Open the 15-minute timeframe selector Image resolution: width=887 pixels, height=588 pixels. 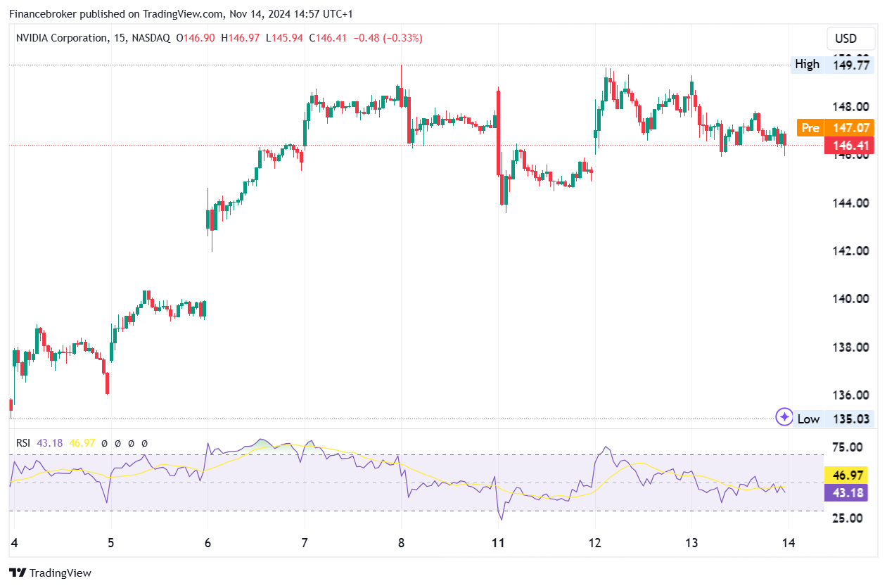coord(120,38)
